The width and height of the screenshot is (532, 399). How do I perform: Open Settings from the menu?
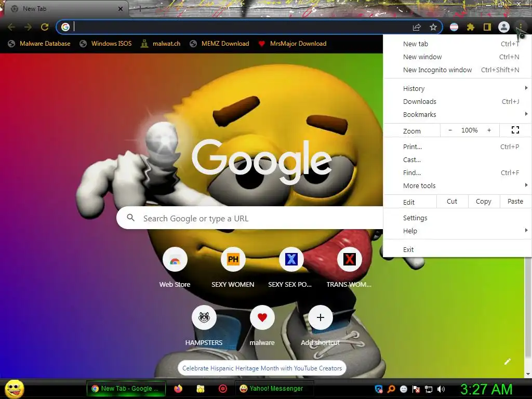[x=457, y=218]
